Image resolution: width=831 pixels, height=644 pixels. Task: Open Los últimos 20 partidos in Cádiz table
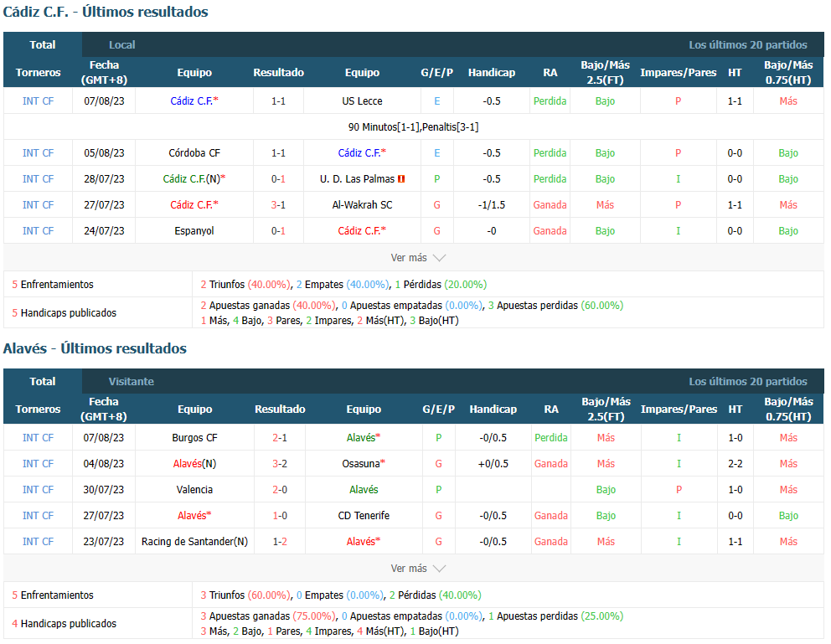(748, 45)
